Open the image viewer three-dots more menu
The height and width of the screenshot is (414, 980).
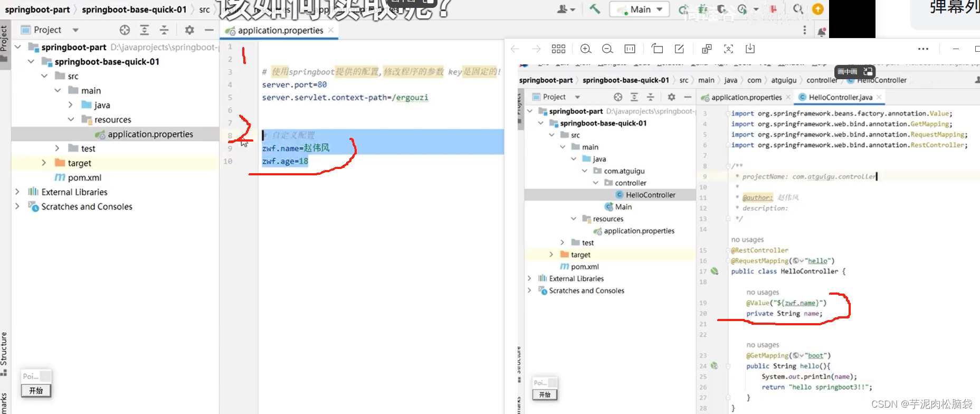[x=923, y=49]
